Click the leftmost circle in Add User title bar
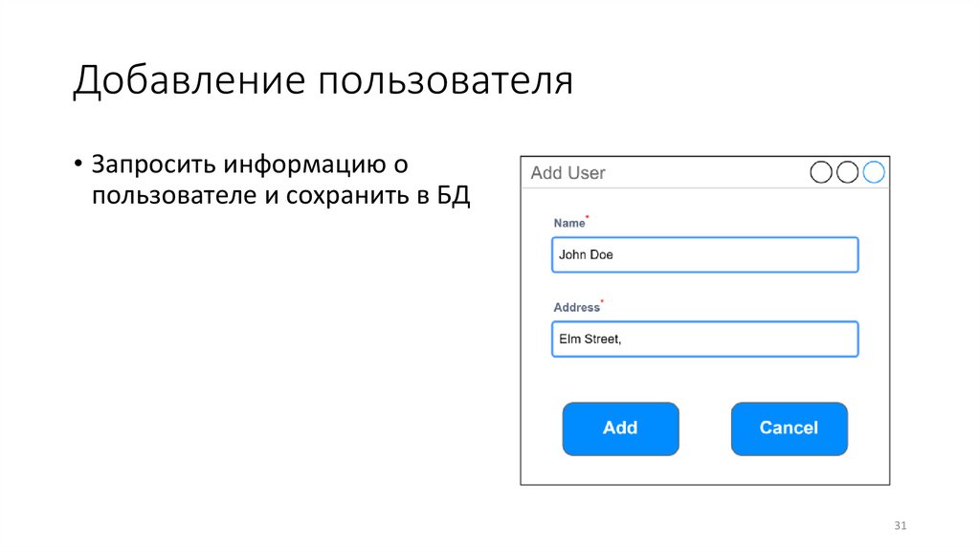The width and height of the screenshot is (980, 549). (x=821, y=172)
